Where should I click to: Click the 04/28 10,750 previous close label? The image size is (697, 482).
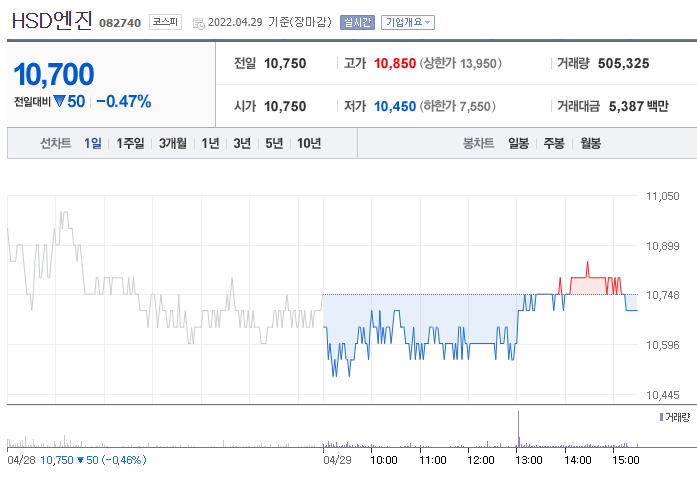pos(77,460)
